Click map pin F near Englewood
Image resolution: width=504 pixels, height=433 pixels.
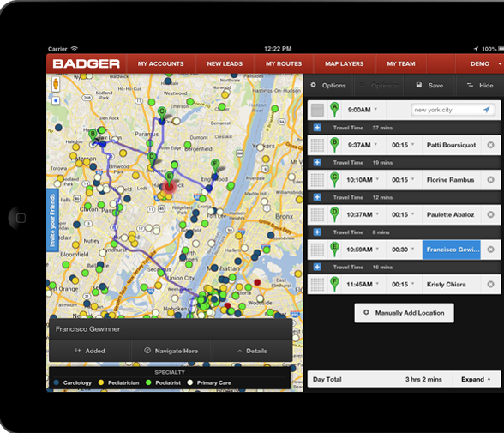[215, 166]
